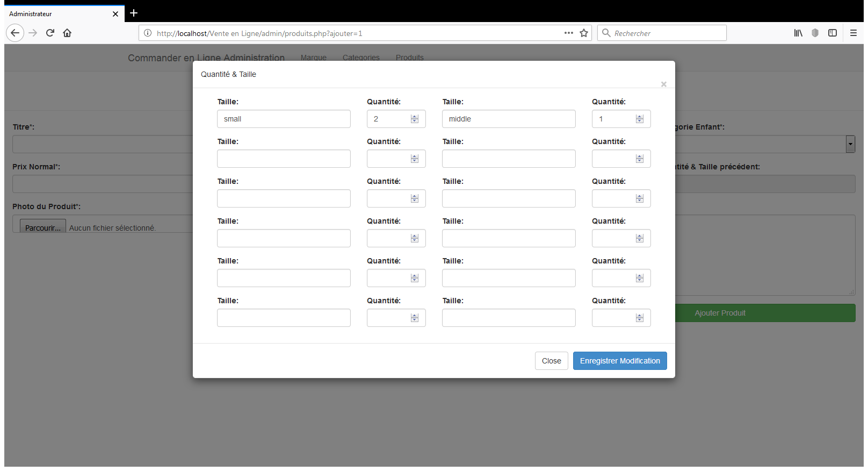Image resolution: width=868 pixels, height=471 pixels.
Task: Click the Taille field containing middle
Action: (509, 119)
